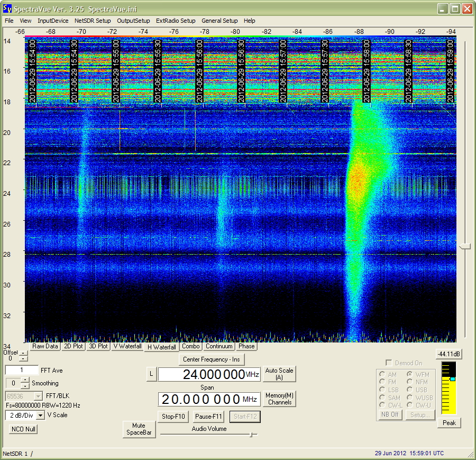
Task: Open the Memory(M) Channels button
Action: 279,399
